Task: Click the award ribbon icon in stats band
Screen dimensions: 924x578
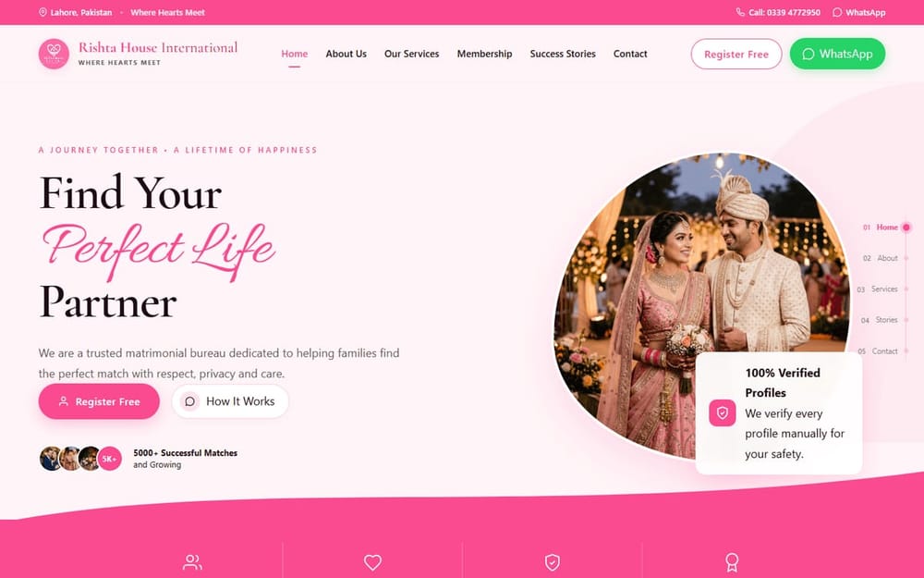Action: click(732, 562)
